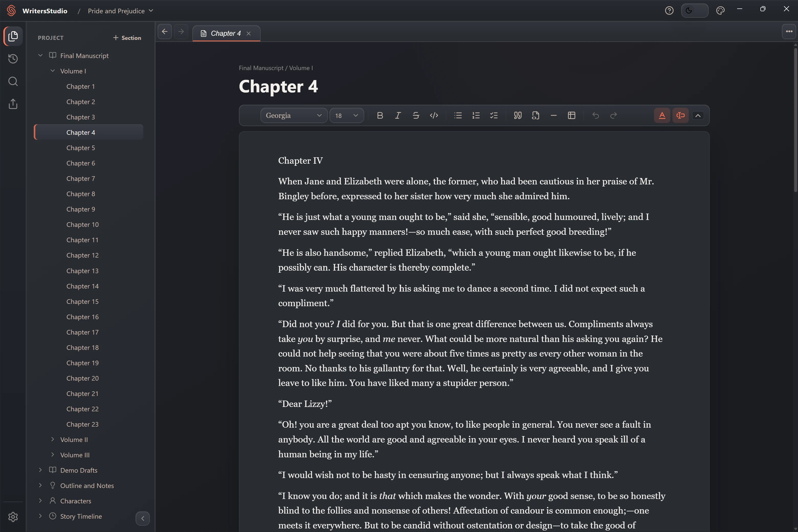Redo the last edit
Viewport: 798px width, 532px height.
(613, 115)
